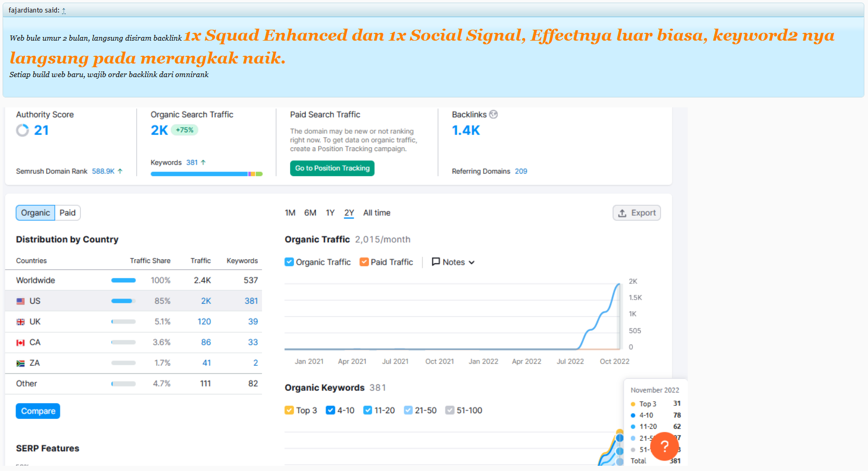Click the arrow link beside fajardianto said
Screen dimensions: 868x471
[64, 10]
